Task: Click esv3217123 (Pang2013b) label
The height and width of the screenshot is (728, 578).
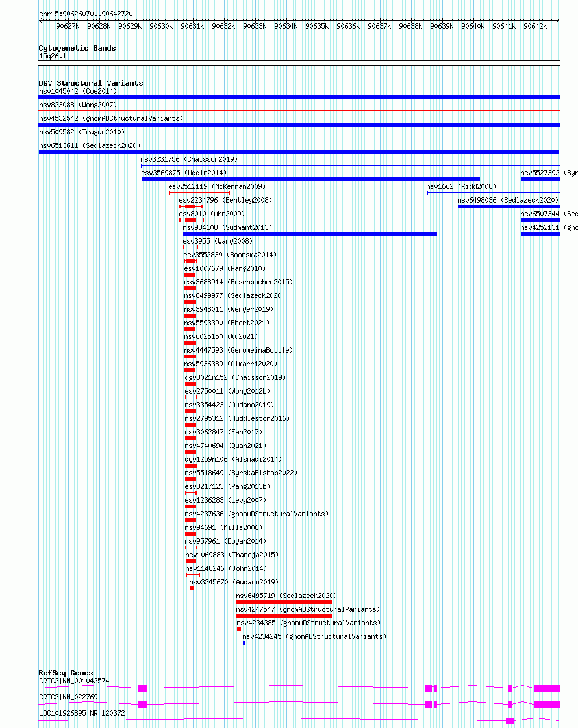Action: coord(227,486)
